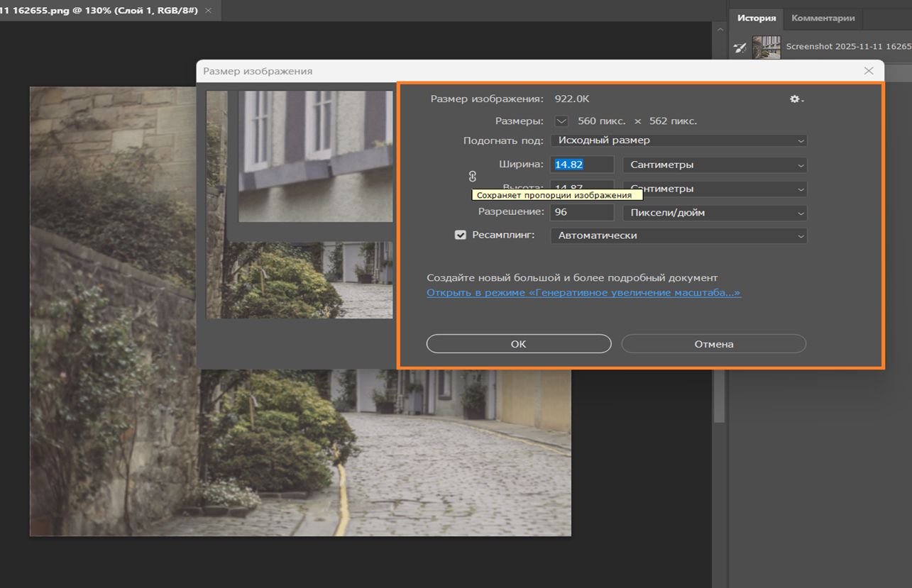This screenshot has width=912, height=588.
Task: Switch to the Комментарии tab
Action: tap(823, 18)
